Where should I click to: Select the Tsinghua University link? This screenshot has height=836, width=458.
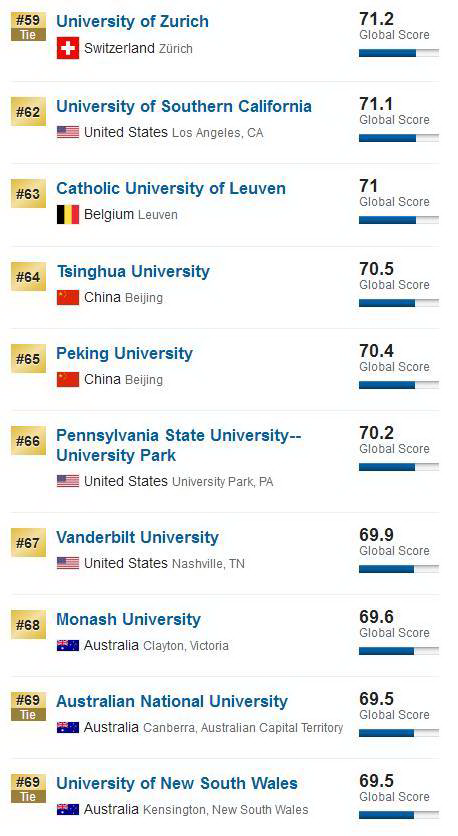133,271
